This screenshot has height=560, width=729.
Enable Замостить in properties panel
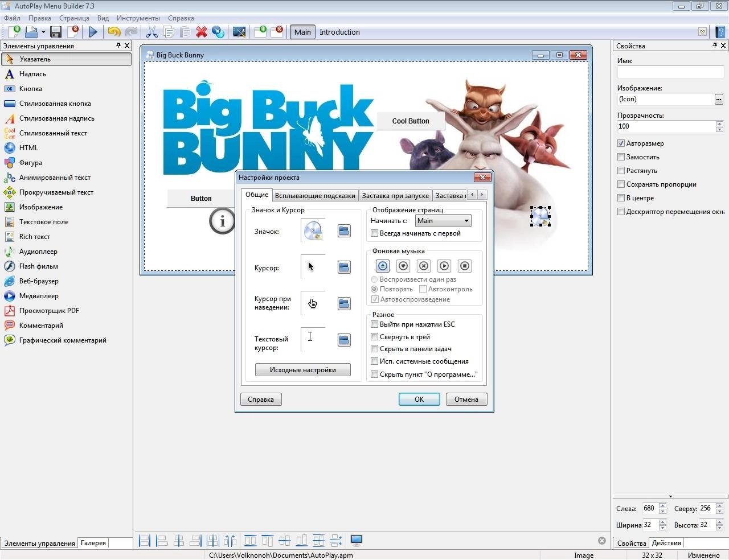click(x=621, y=157)
